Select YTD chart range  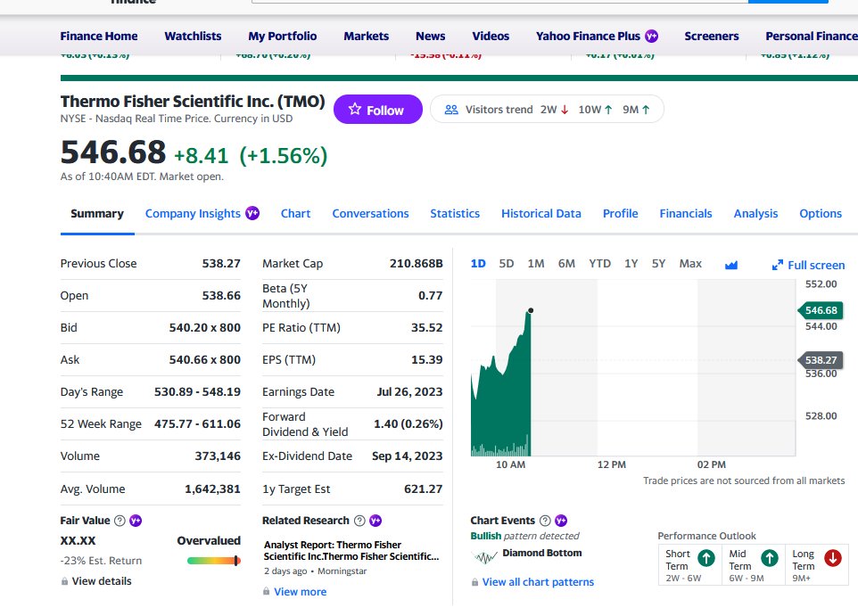pyautogui.click(x=599, y=264)
